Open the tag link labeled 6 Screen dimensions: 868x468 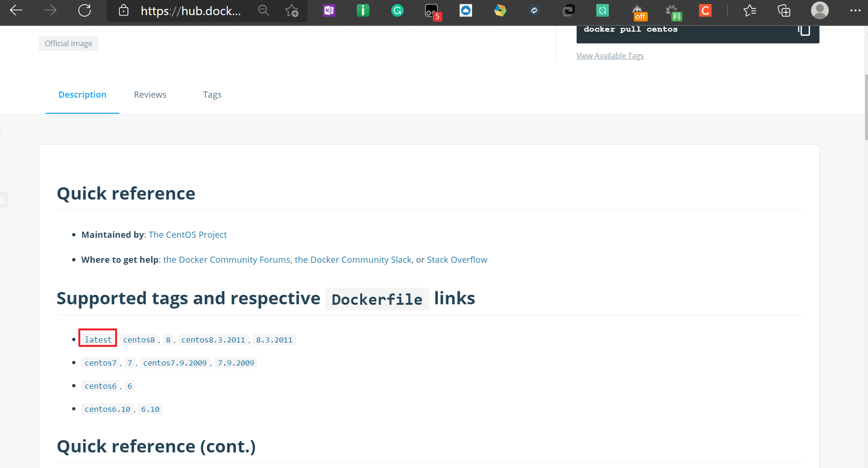tap(130, 386)
